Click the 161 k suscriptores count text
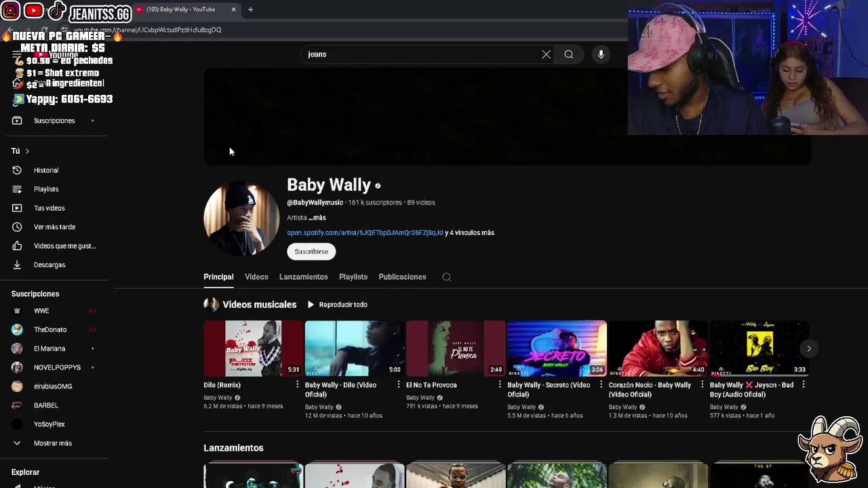868x488 pixels. [x=375, y=203]
